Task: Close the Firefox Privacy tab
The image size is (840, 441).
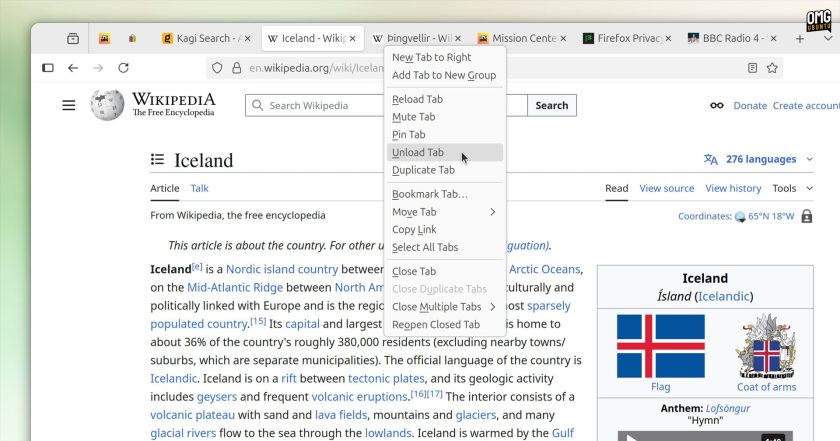Action: (x=668, y=39)
